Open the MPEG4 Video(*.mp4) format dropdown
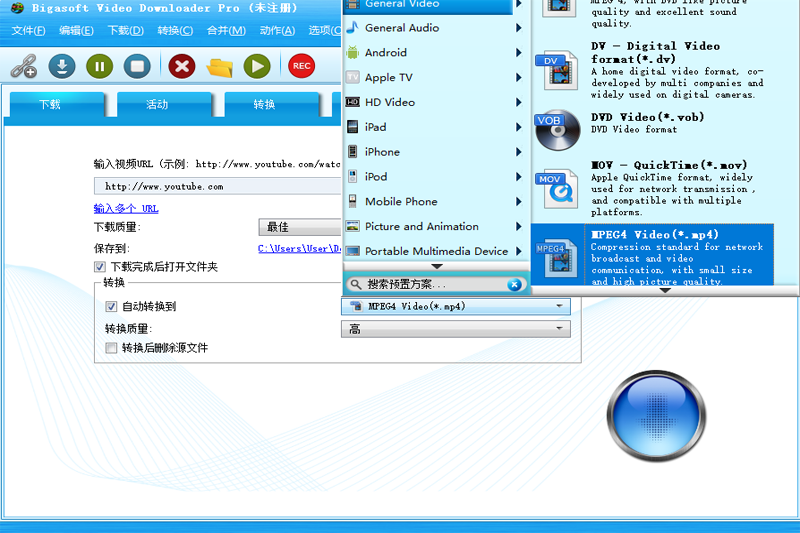Screen dimensions: 800x533 point(455,307)
